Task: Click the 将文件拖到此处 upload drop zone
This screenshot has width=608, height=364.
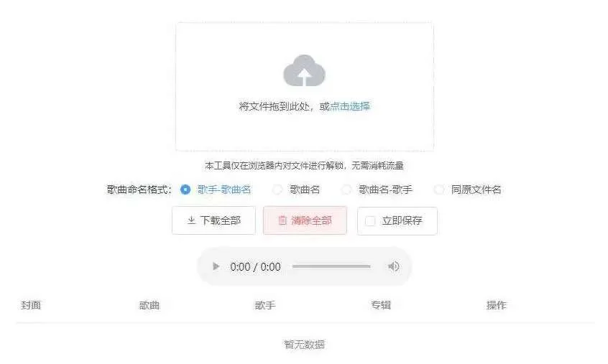Action: tap(305, 87)
